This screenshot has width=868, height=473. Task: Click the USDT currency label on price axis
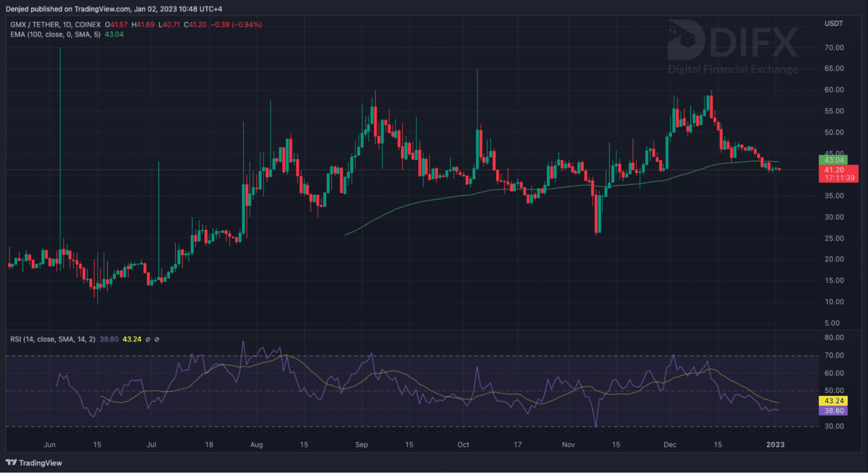point(833,23)
